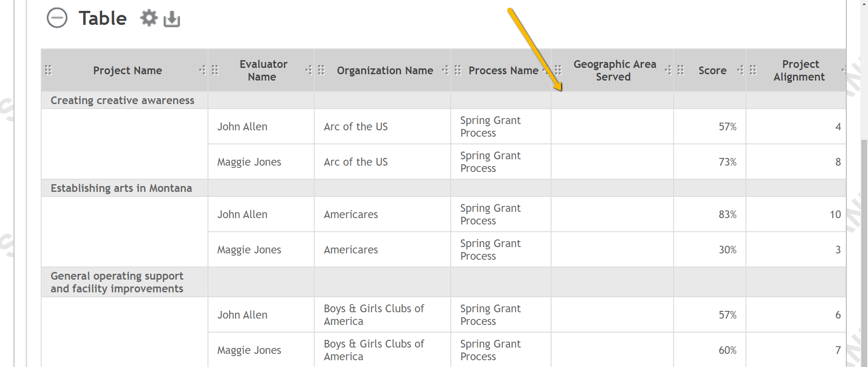Image resolution: width=868 pixels, height=367 pixels.
Task: Click the Project Alignment value 3
Action: [838, 250]
